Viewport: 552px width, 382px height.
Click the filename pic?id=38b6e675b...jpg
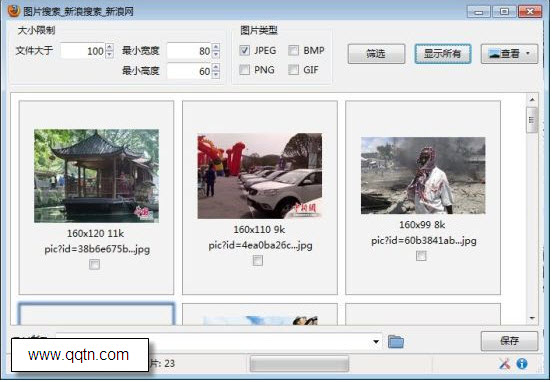97,249
